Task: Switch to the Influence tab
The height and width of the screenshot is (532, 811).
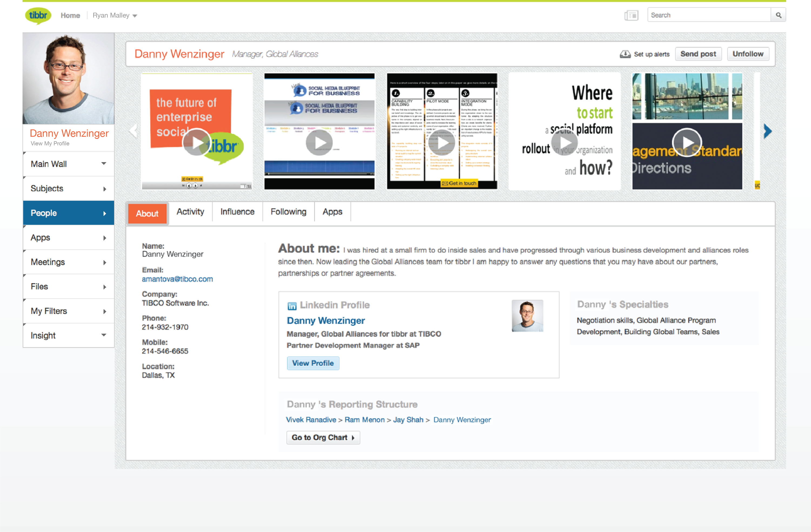Action: tap(237, 212)
